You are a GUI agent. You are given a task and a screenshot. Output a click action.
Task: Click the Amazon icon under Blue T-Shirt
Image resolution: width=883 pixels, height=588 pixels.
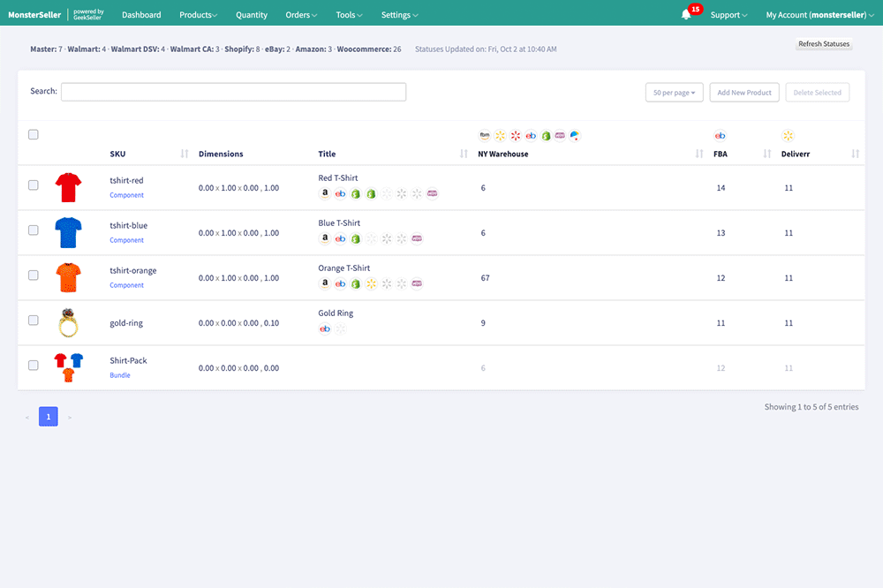(325, 238)
